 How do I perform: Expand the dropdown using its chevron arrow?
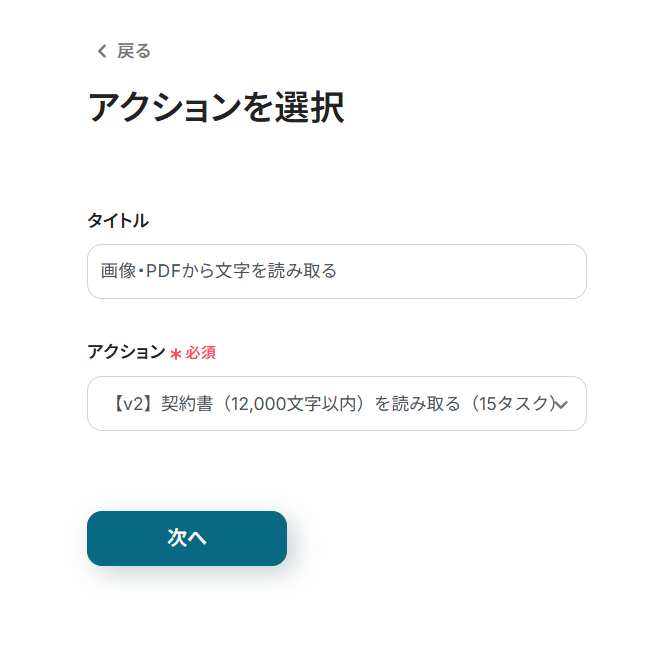point(561,404)
